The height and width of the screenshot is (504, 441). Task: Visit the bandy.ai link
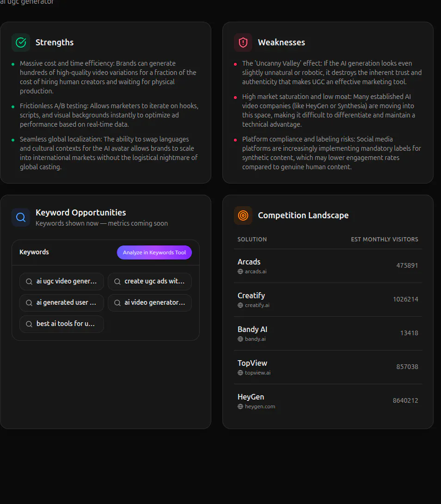[x=255, y=339]
